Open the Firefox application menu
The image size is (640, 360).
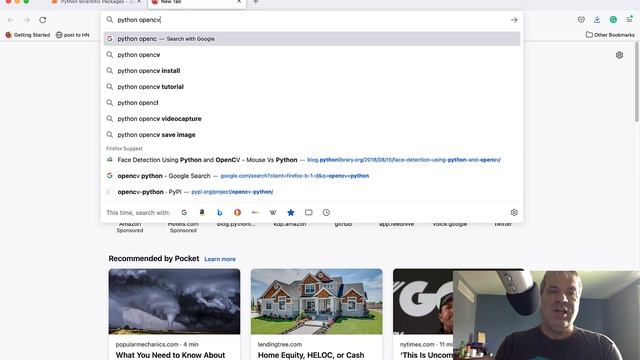point(630,20)
